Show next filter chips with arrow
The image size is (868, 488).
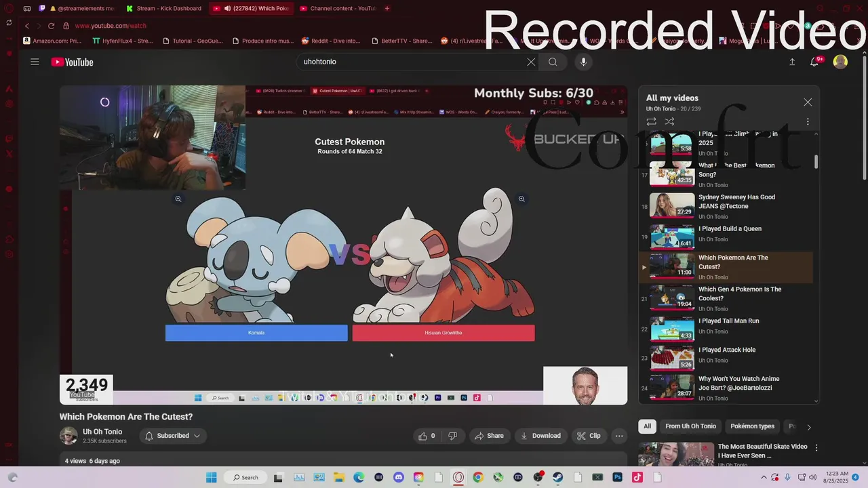pos(808,427)
